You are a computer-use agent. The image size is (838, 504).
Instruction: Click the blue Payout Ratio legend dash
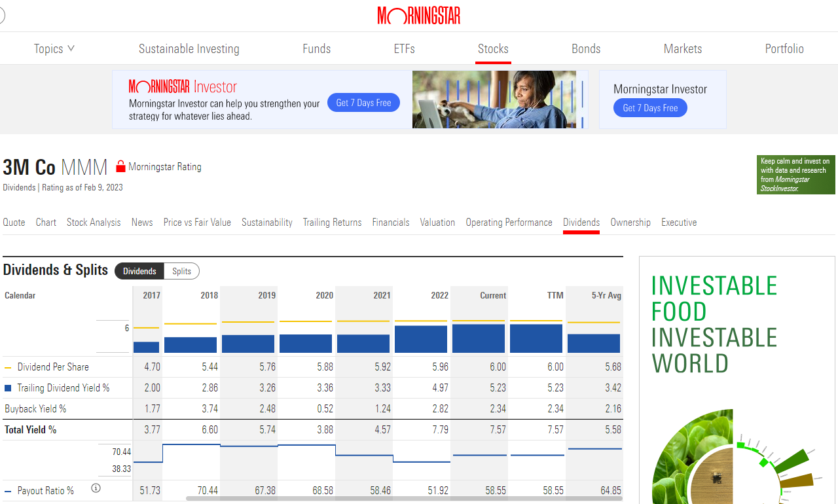[x=8, y=491]
